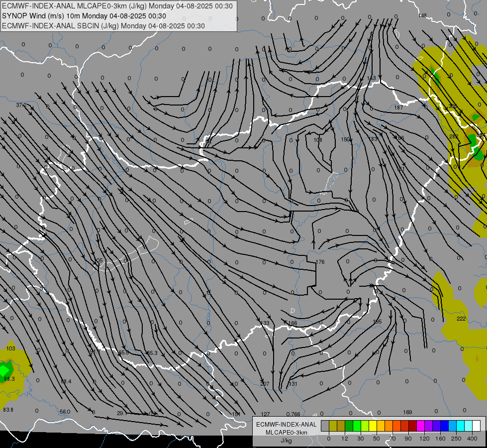Click the 127 value on map
The width and height of the screenshot is (487, 448).
point(265,414)
